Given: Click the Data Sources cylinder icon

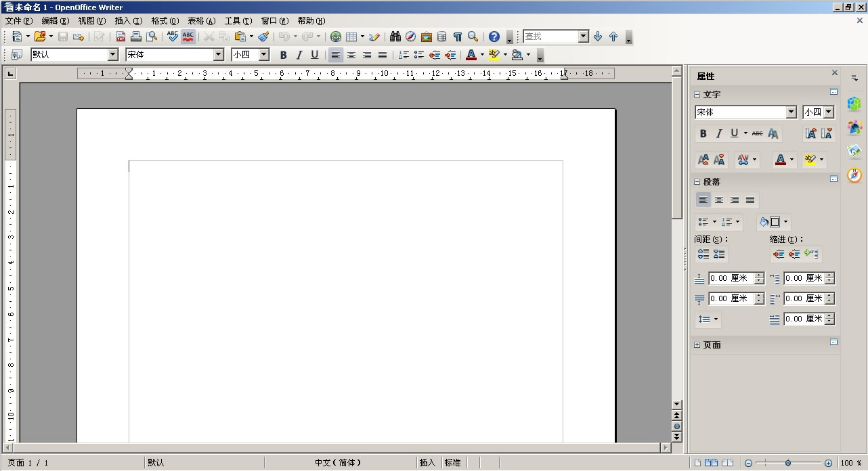Looking at the screenshot, I should click(441, 37).
